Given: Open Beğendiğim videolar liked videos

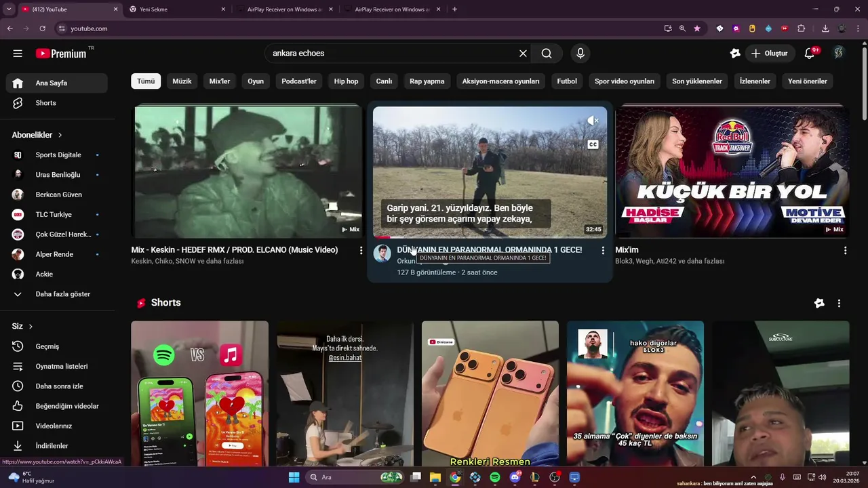Looking at the screenshot, I should click(57, 406).
